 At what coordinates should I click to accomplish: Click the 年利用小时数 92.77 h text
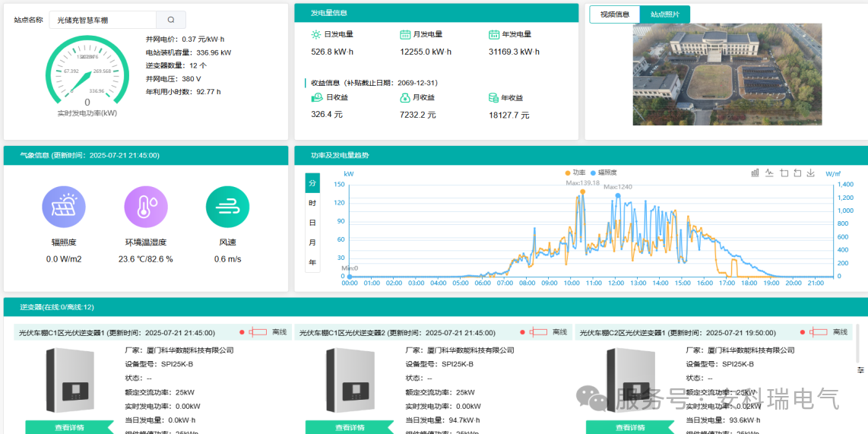(183, 91)
